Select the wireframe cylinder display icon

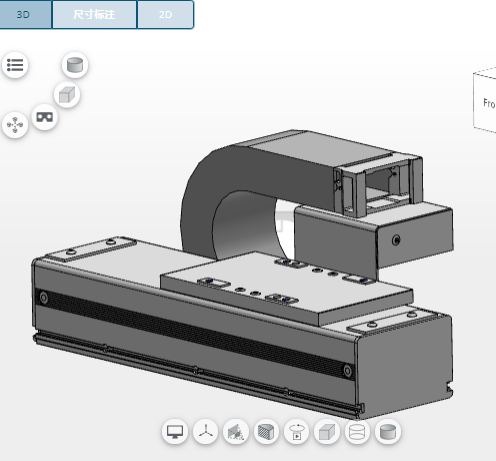click(357, 432)
